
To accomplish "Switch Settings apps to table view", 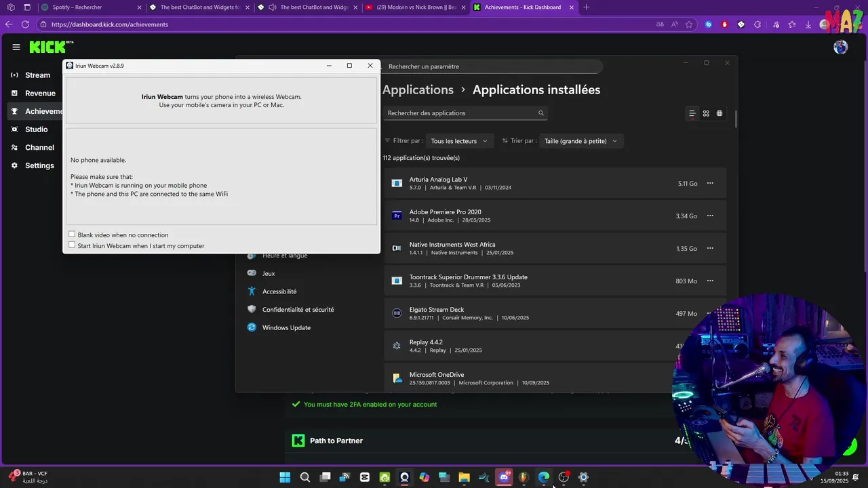I will pos(719,113).
